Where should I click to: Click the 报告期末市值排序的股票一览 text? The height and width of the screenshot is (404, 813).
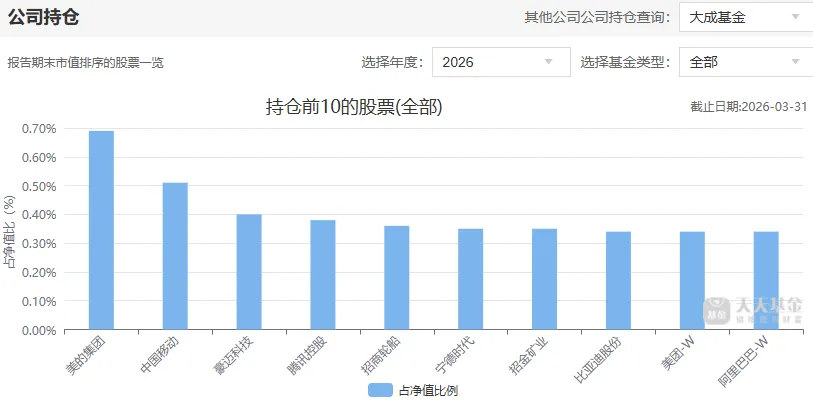tap(86, 63)
